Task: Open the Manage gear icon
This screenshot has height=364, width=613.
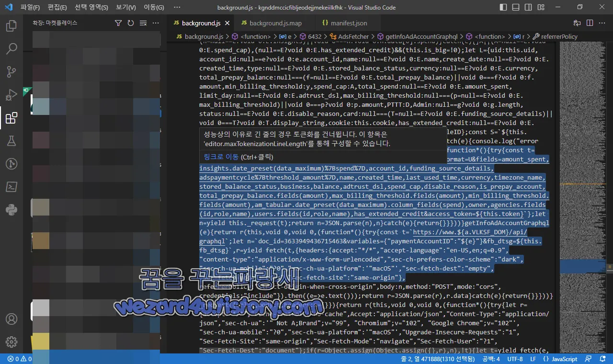Action: click(x=11, y=342)
